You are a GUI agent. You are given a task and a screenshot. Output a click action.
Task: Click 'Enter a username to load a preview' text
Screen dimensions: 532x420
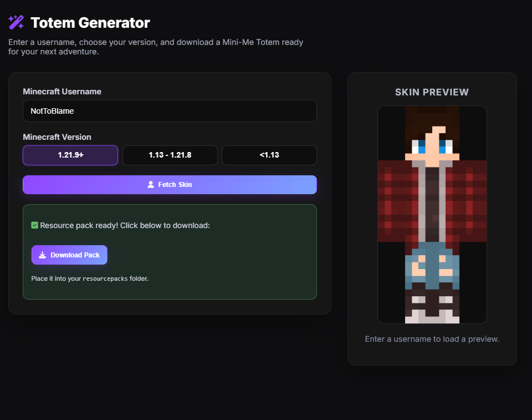point(432,339)
